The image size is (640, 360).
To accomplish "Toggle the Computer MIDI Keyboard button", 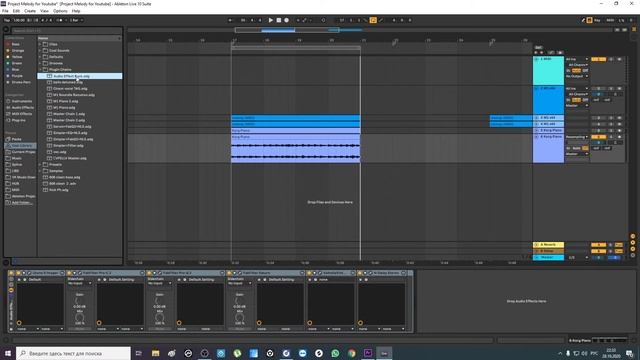I will [589, 20].
